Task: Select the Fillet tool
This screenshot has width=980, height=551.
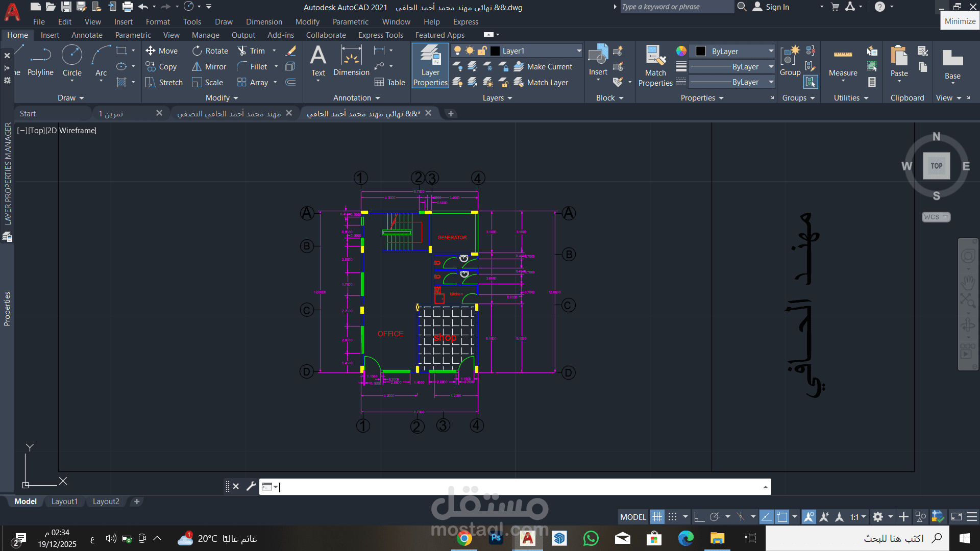Action: 252,67
